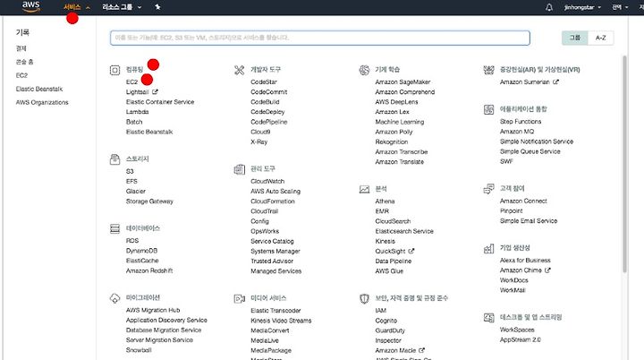Image resolution: width=644 pixels, height=360 pixels.
Task: Switch to A-Z services view
Action: (x=600, y=38)
